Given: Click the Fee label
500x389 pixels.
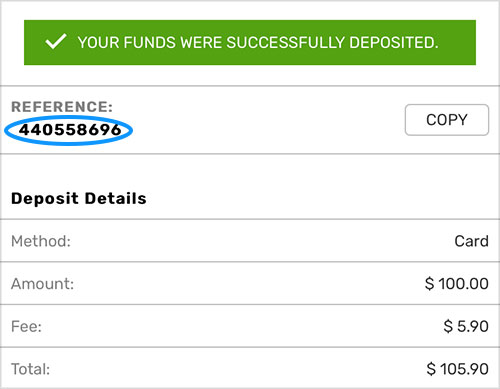Looking at the screenshot, I should pos(26,326).
